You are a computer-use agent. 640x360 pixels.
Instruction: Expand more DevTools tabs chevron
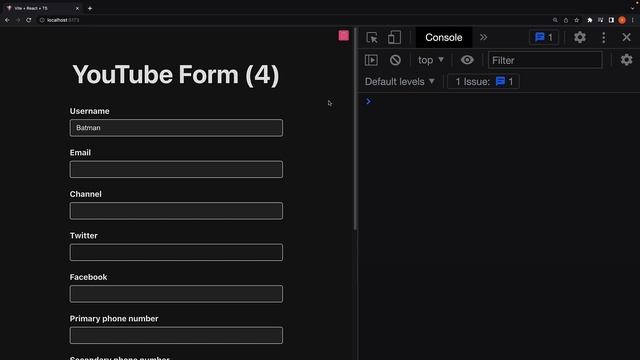click(x=484, y=38)
